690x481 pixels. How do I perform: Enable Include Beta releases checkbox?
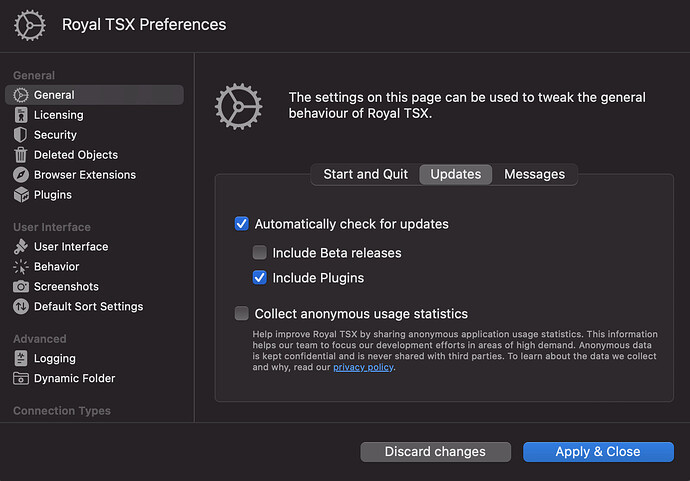point(259,253)
